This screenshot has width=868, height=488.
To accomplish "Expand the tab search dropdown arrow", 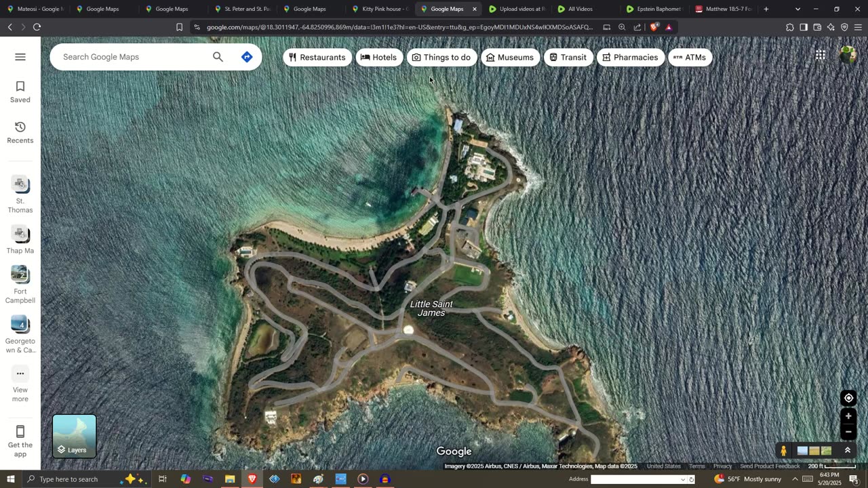I will click(x=797, y=9).
